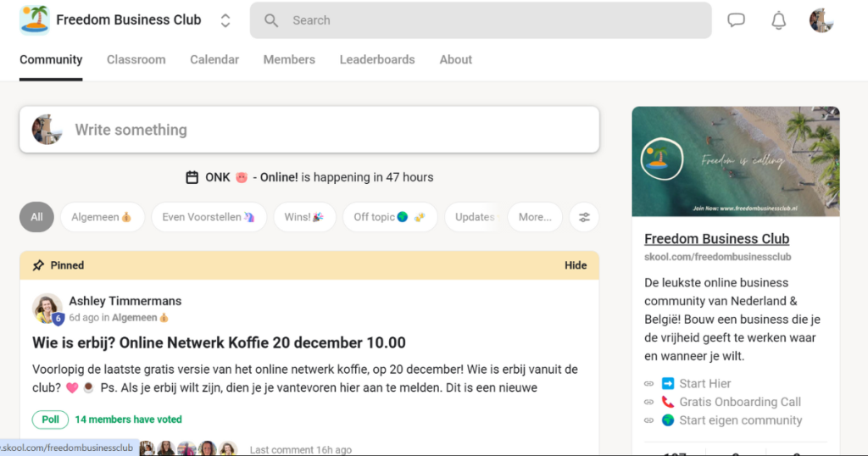868x456 pixels.
Task: Open the Gratis Onboarding Call link
Action: click(x=739, y=402)
